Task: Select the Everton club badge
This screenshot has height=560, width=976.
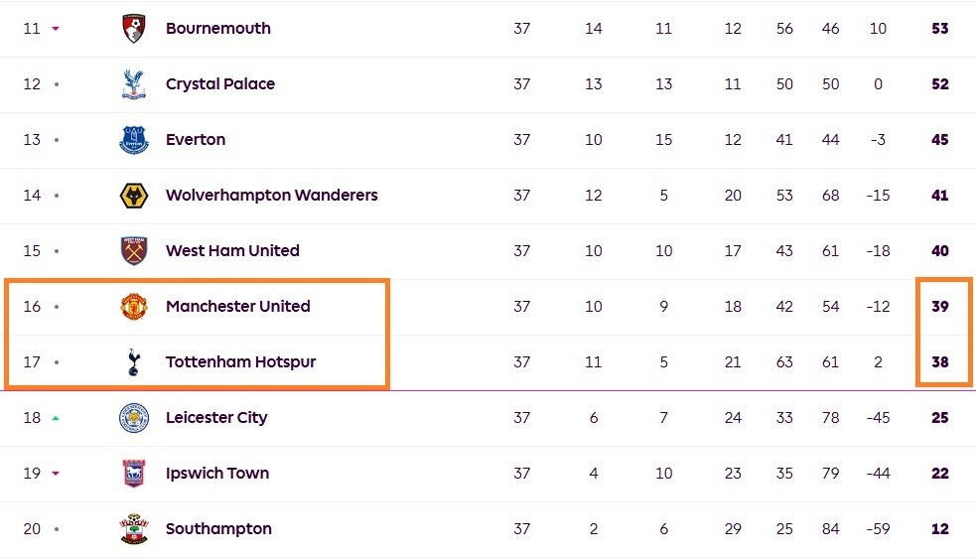Action: [133, 140]
